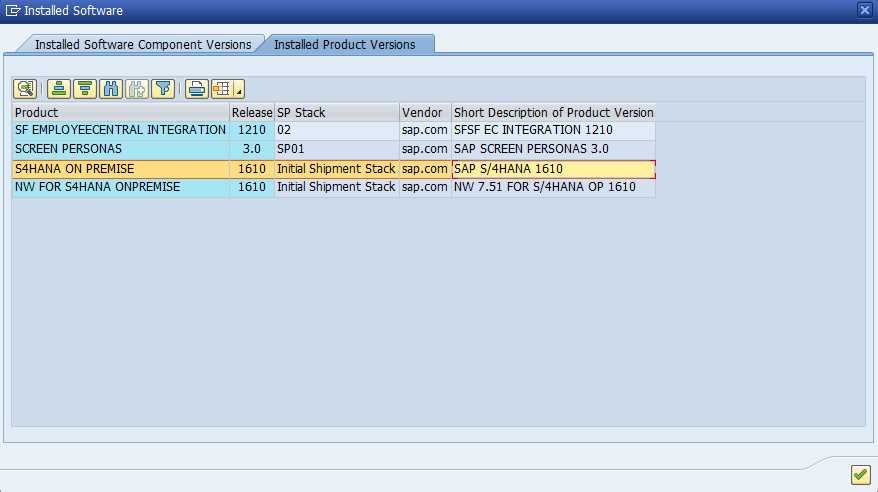Open the layout selection grid icon
This screenshot has width=878, height=492.
point(222,88)
